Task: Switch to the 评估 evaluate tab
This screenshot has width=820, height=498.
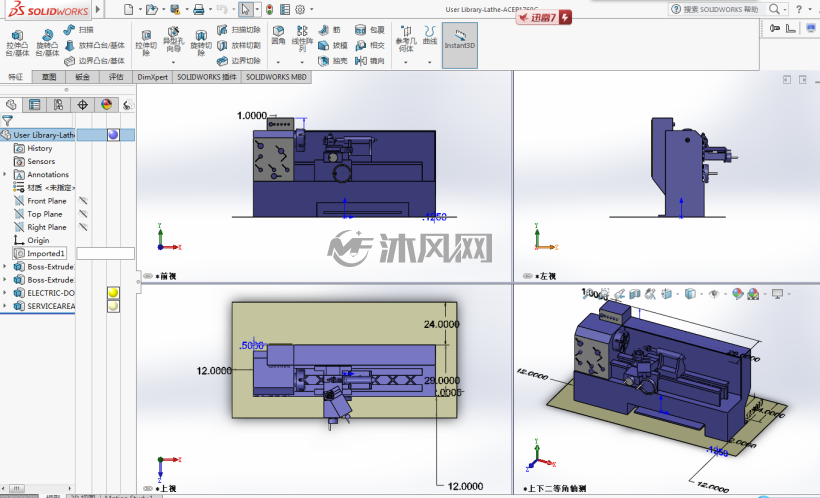Action: tap(116, 77)
